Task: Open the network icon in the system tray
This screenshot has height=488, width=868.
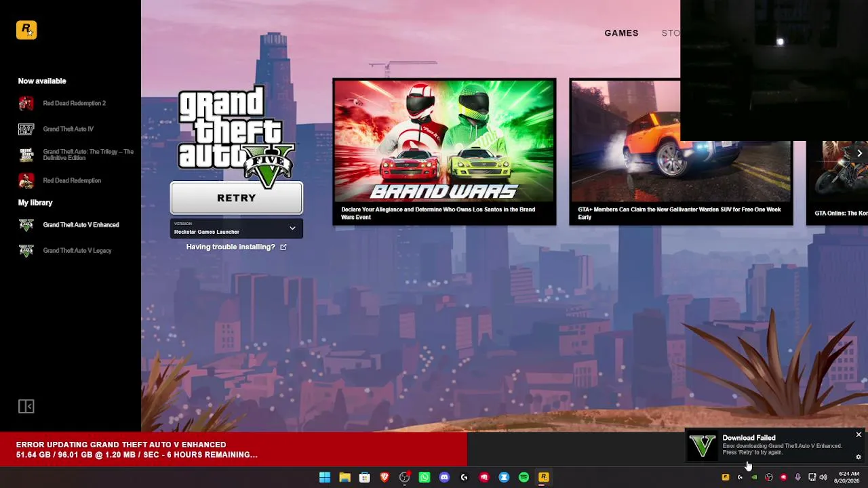Action: (812, 477)
